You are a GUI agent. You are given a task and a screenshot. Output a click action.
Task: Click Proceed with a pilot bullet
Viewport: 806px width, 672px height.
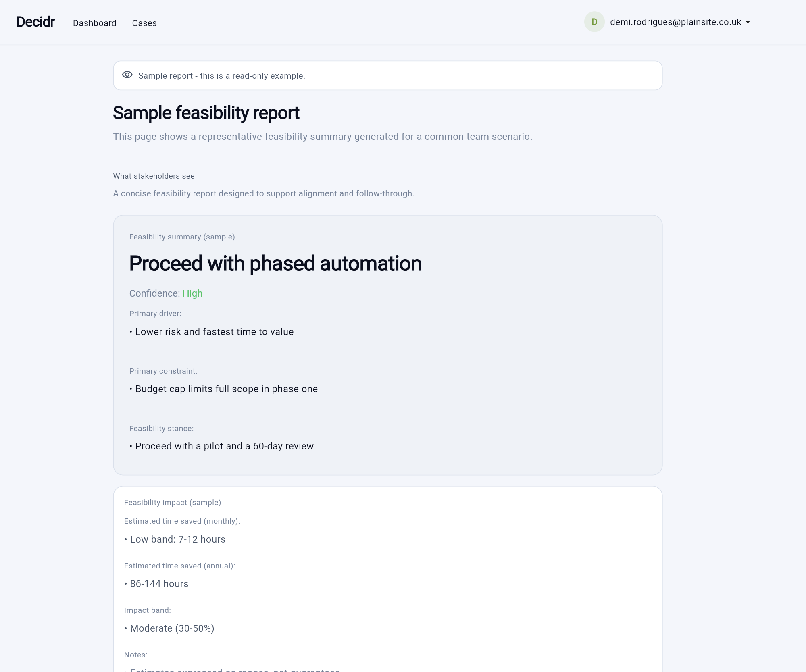pyautogui.click(x=224, y=446)
